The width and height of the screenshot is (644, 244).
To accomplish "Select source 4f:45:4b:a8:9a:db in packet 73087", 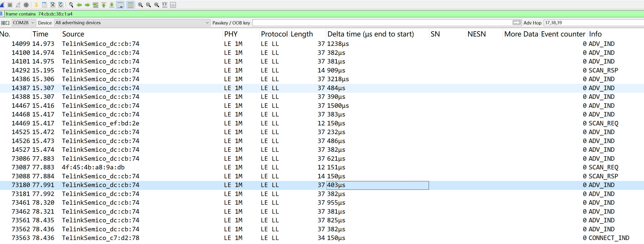I will 93,167.
